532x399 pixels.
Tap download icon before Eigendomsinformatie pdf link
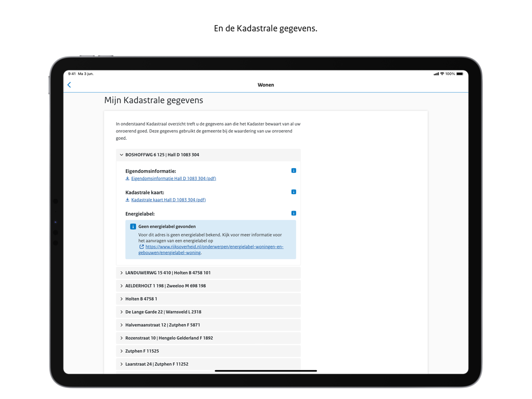(x=128, y=178)
